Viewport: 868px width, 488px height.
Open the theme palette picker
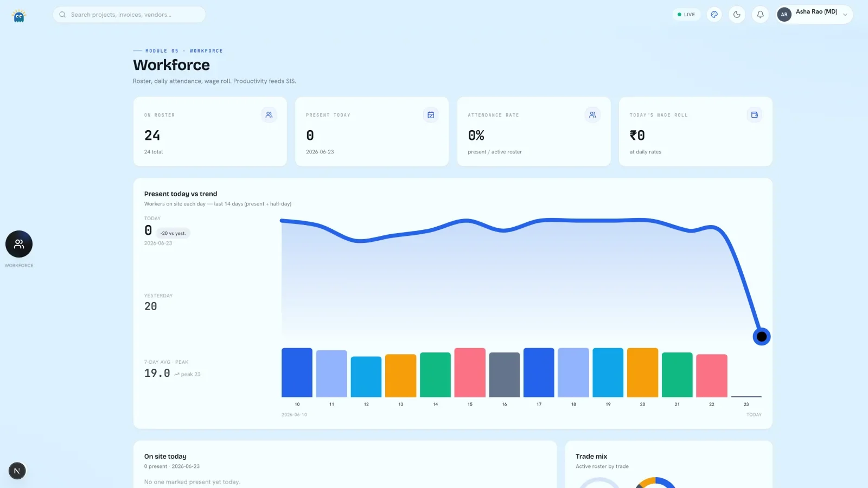tap(714, 15)
